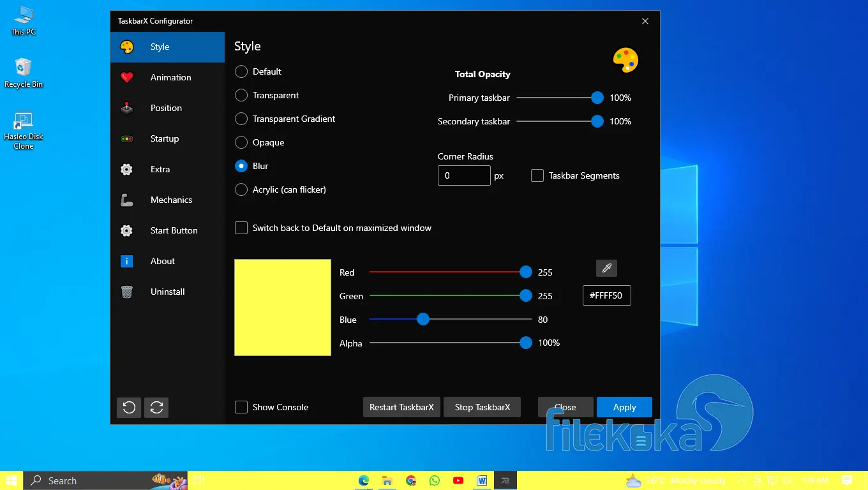
Task: Open Google Chrome from the taskbar
Action: (411, 480)
